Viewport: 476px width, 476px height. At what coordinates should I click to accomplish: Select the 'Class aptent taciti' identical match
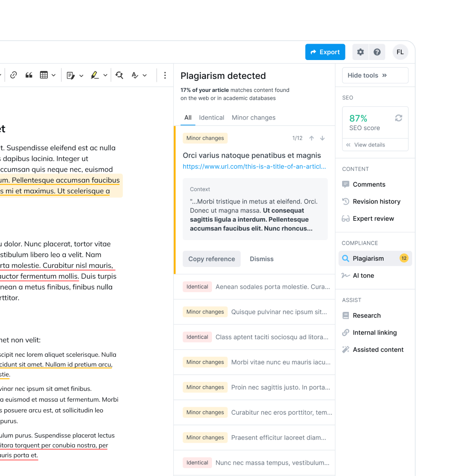click(x=272, y=337)
